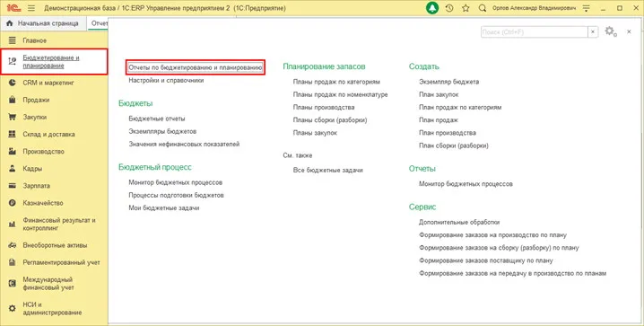644x326 pixels.
Task: Click the Регламентированный учет document icon
Action: [13, 262]
